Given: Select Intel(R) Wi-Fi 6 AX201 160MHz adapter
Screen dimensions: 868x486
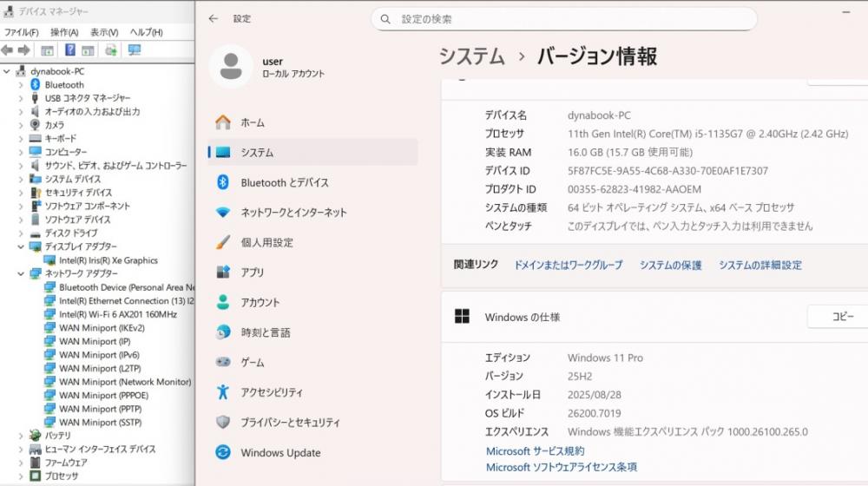Looking at the screenshot, I should 118,314.
